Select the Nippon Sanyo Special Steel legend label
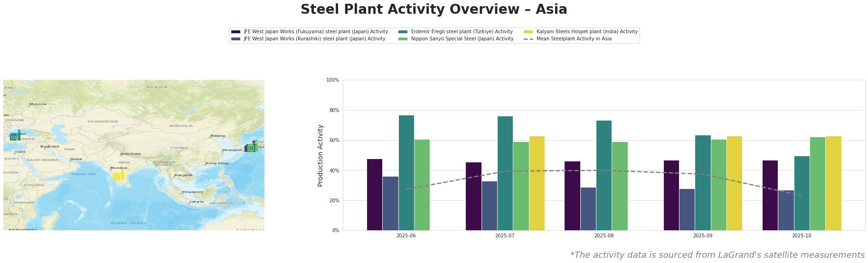 click(x=462, y=39)
